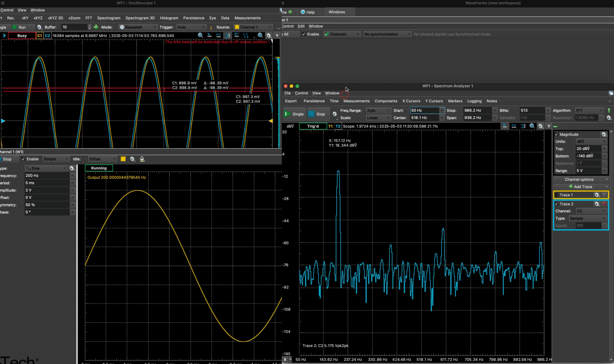The width and height of the screenshot is (614, 364).
Task: Open Scale Linear dropdown
Action: coord(378,118)
